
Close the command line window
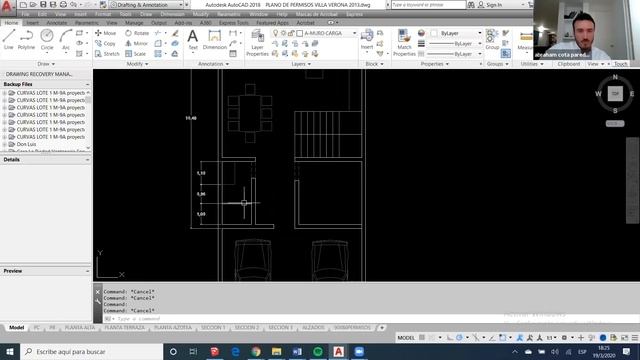98,292
